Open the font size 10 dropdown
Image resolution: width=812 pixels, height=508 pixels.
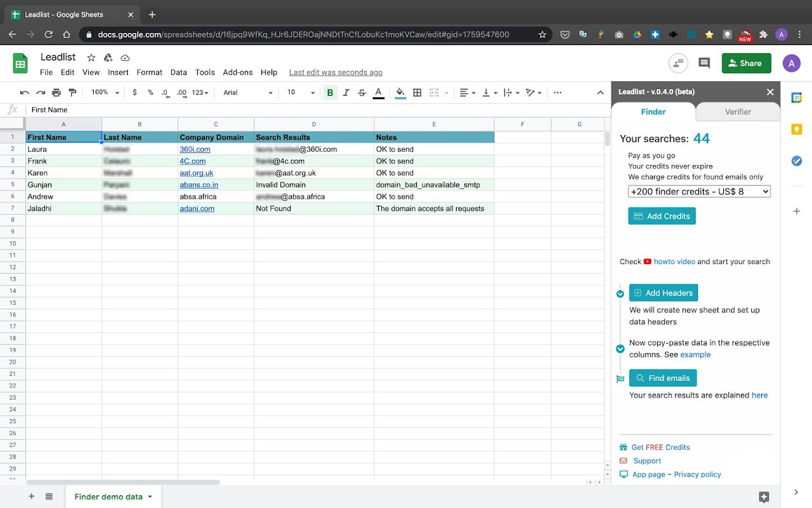(x=301, y=93)
